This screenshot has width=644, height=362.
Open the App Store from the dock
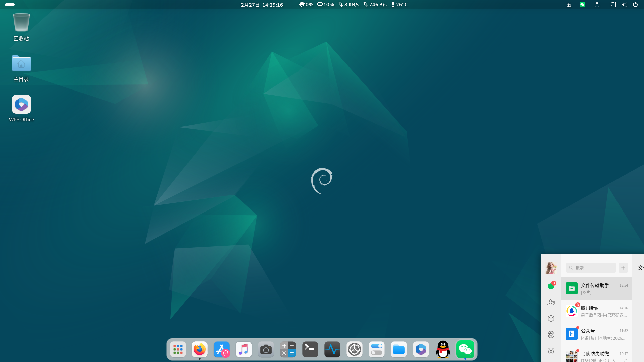(221, 349)
